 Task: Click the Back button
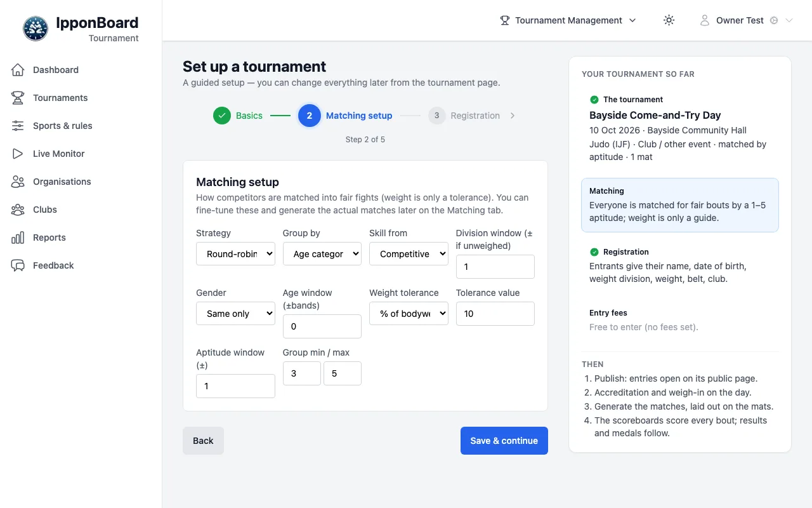click(x=203, y=441)
